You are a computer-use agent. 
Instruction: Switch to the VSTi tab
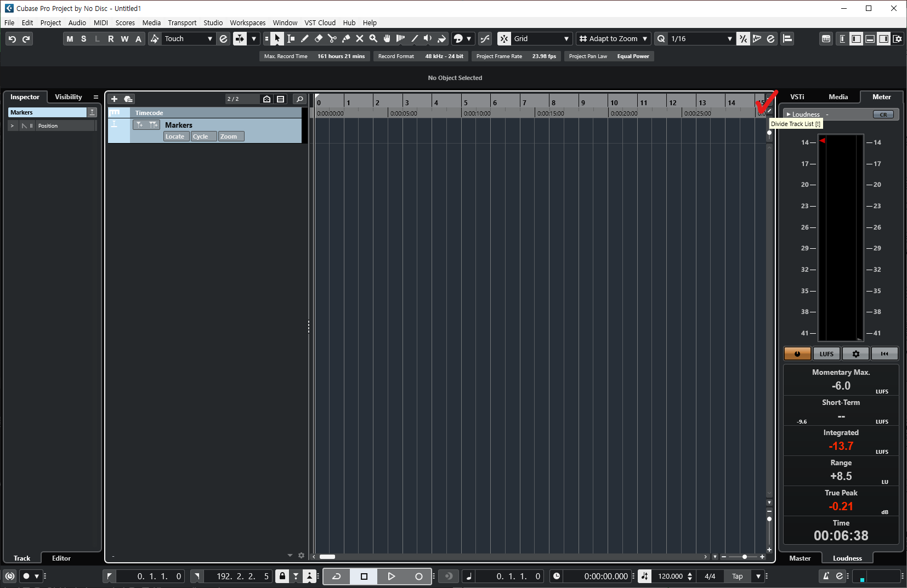click(797, 97)
